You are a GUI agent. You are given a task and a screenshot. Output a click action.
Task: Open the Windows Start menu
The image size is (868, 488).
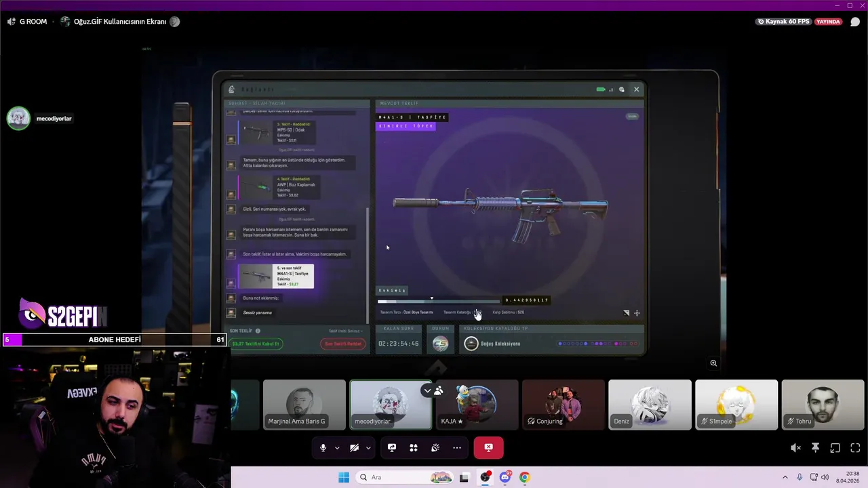click(x=344, y=477)
